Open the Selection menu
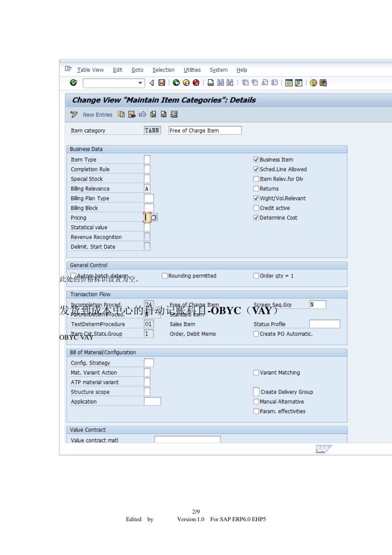 (163, 70)
